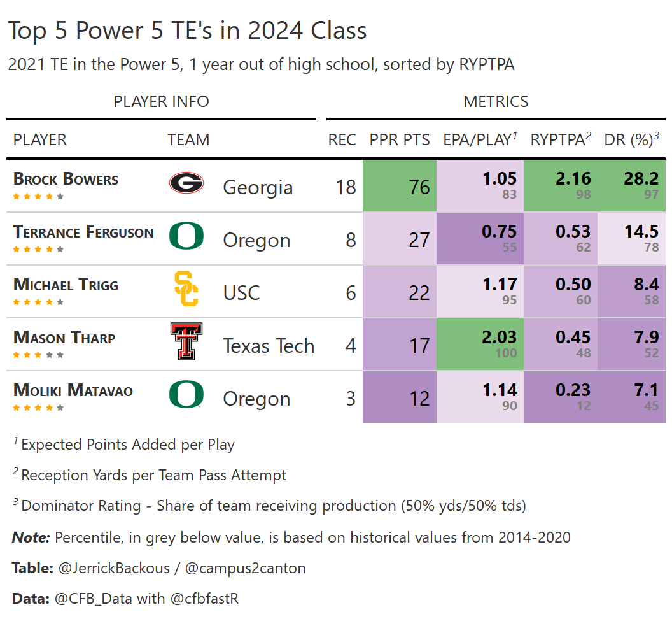Click the PLAYER INFO group heading
Image resolution: width=672 pixels, height=619 pixels.
click(161, 101)
